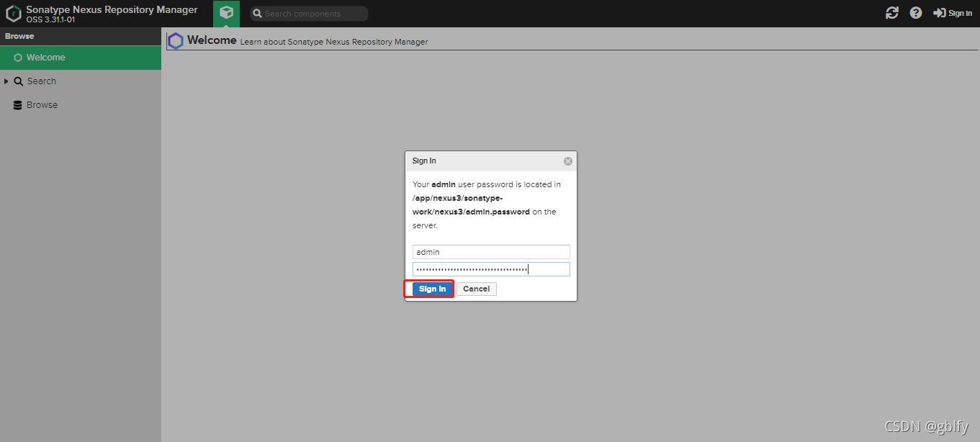Viewport: 980px width, 442px height.
Task: Focus the Search components box
Action: (x=309, y=14)
